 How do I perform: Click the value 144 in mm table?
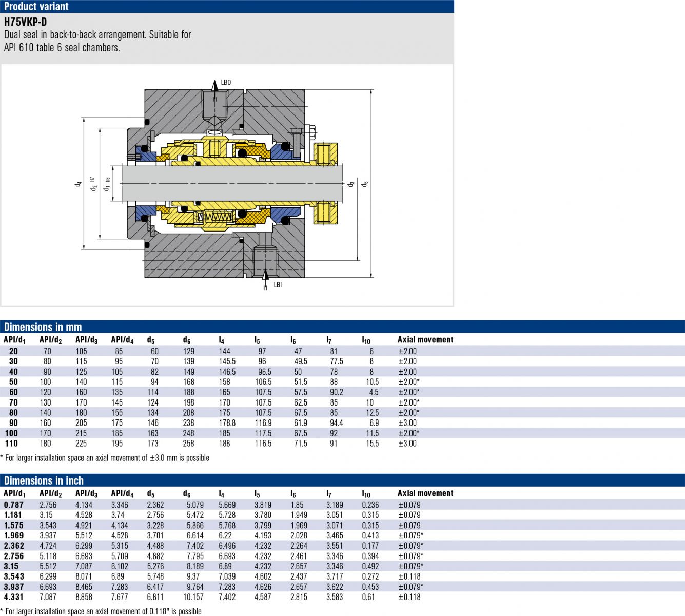click(x=225, y=351)
